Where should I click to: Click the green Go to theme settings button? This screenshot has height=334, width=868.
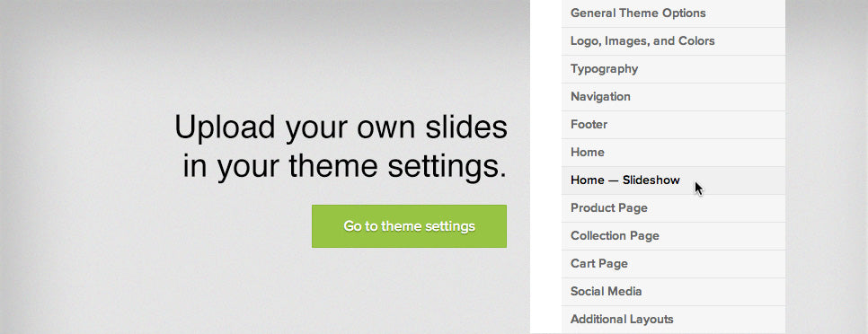[x=409, y=226]
